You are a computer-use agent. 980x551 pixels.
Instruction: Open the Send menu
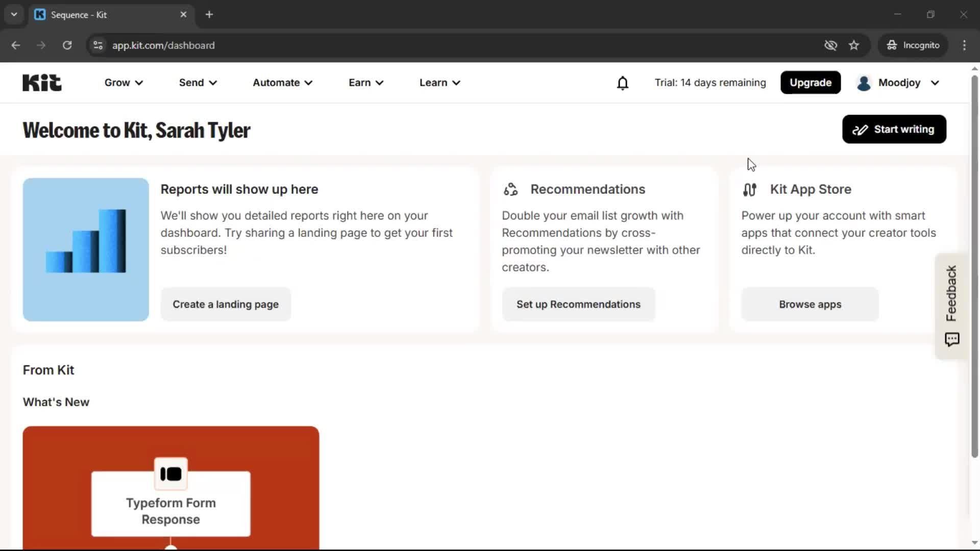point(198,83)
